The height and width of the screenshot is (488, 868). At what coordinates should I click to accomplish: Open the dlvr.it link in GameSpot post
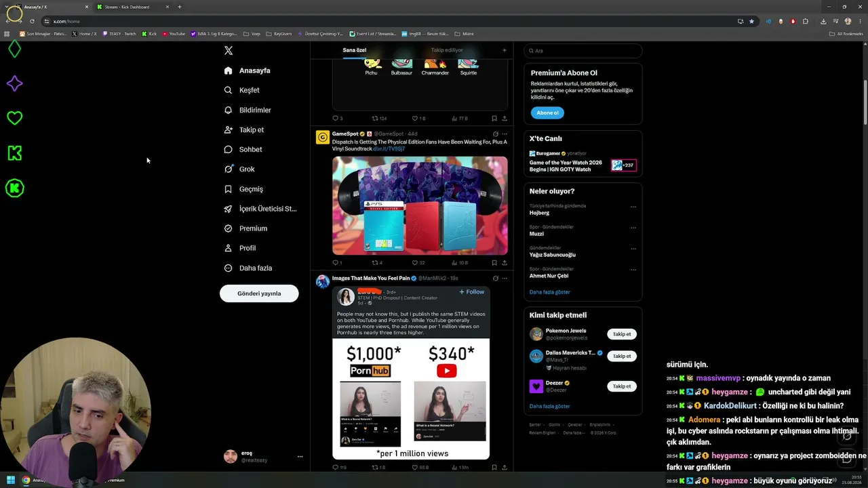tap(389, 148)
